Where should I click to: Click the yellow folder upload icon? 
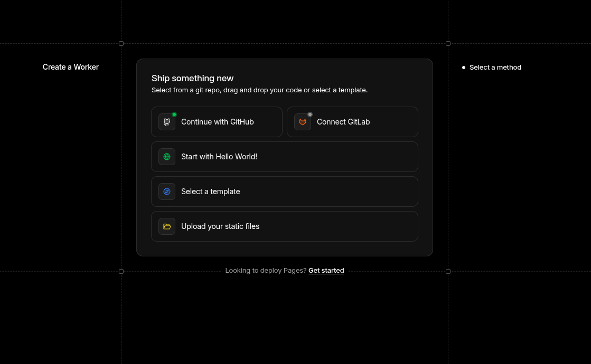pyautogui.click(x=166, y=226)
